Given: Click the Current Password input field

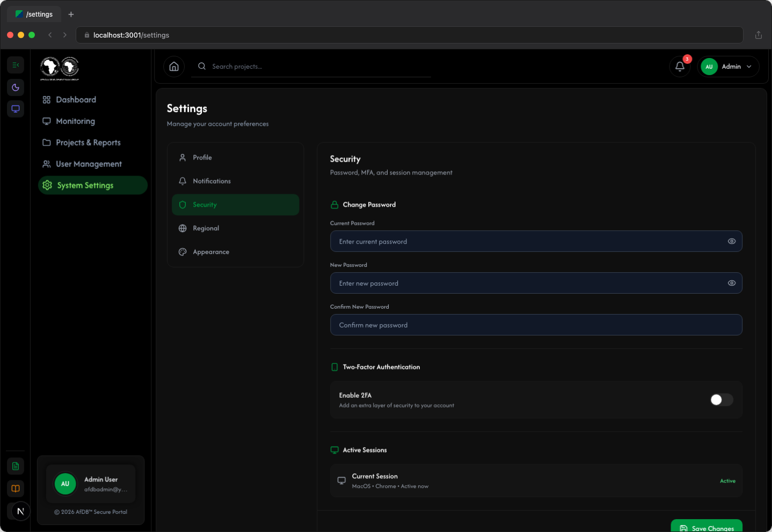Looking at the screenshot, I should (536, 242).
